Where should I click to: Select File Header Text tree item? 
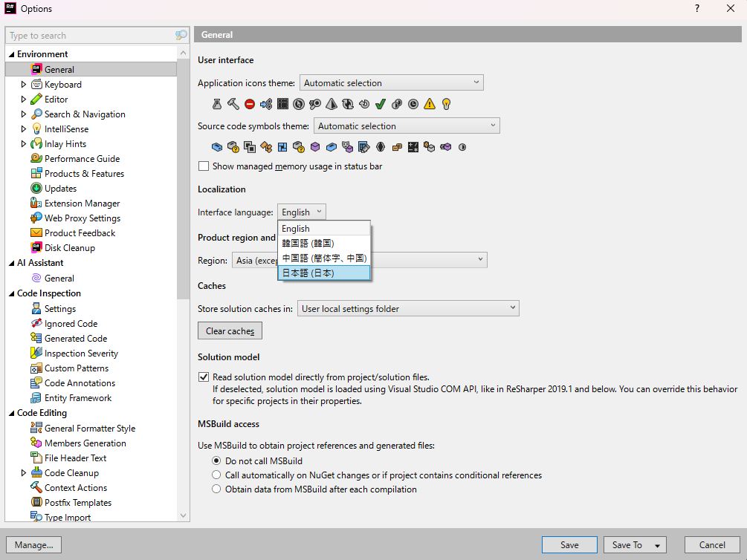(75, 458)
